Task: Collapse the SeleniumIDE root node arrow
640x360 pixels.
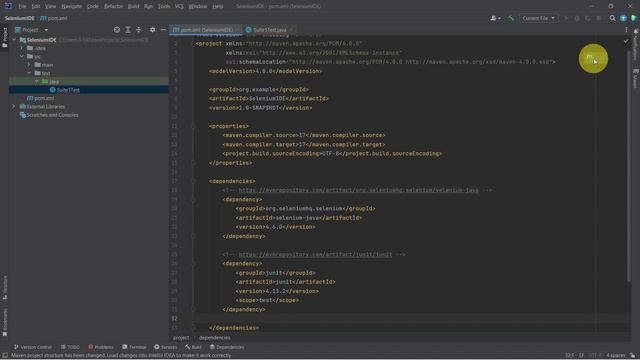Action: (14, 40)
